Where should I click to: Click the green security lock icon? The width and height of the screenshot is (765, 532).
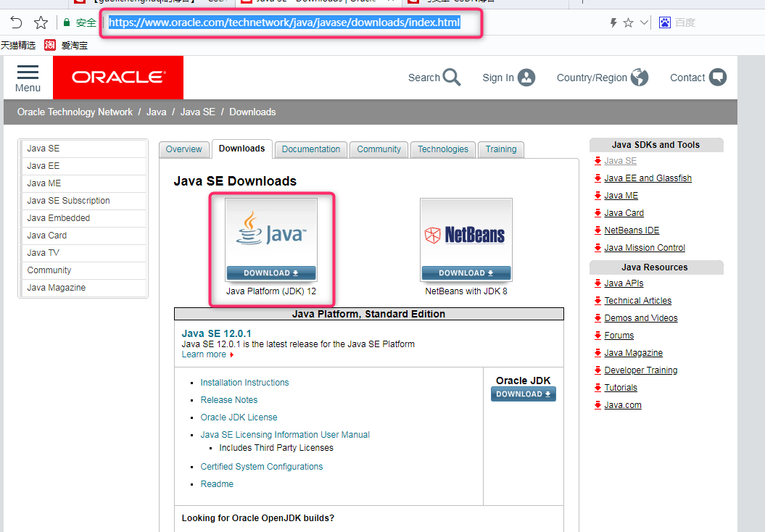tap(67, 22)
